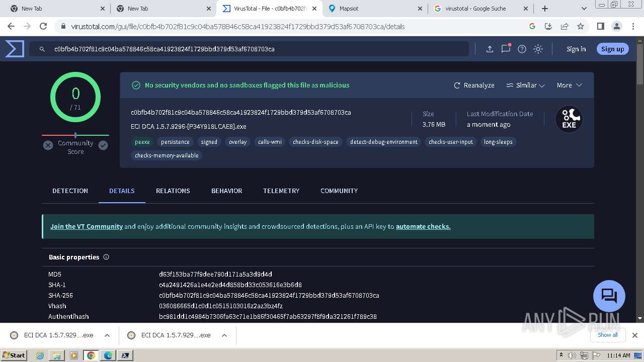
Task: Expand second ECI DCA download options chevron
Action: (224, 335)
